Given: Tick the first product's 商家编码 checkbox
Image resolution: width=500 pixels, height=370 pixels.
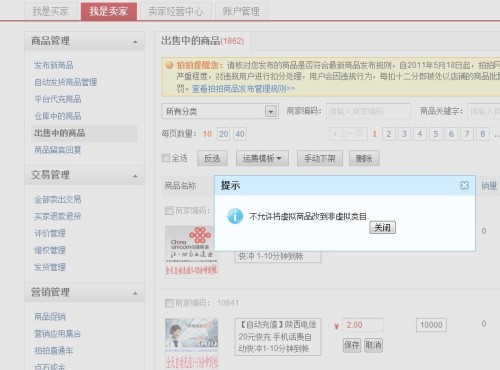Looking at the screenshot, I should click(169, 210).
